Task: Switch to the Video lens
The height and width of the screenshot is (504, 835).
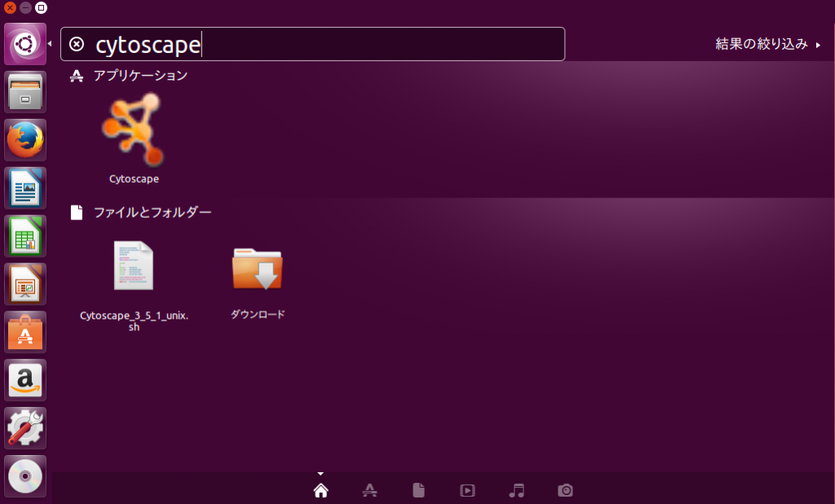Action: coord(467,490)
